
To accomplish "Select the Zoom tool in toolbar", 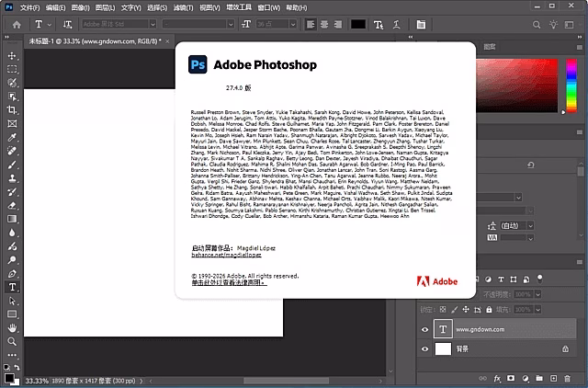I will tap(12, 341).
